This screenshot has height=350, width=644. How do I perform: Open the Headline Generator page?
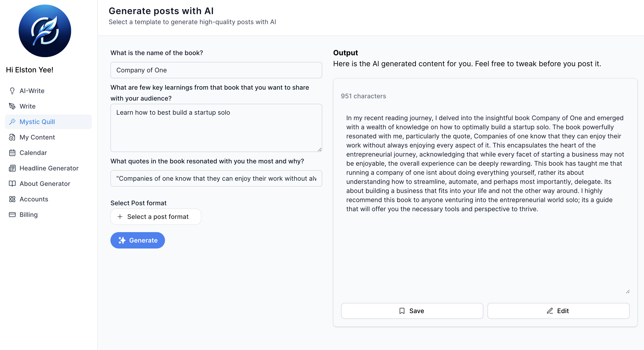tap(49, 168)
